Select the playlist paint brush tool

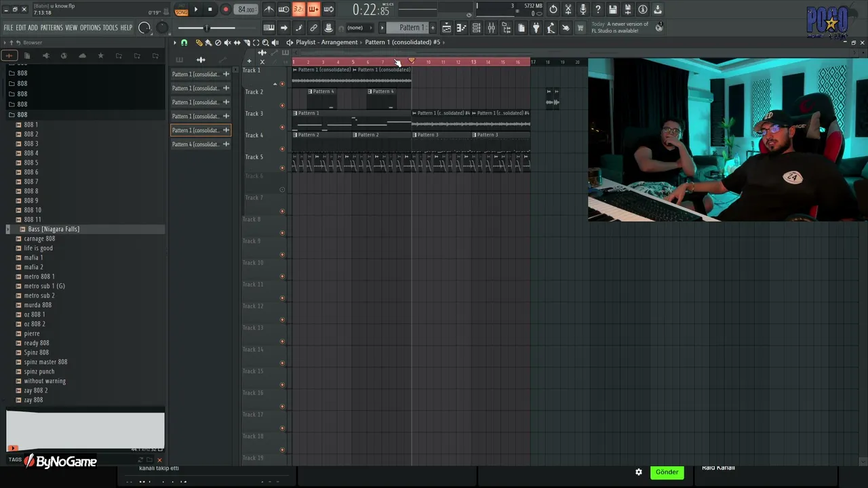208,43
